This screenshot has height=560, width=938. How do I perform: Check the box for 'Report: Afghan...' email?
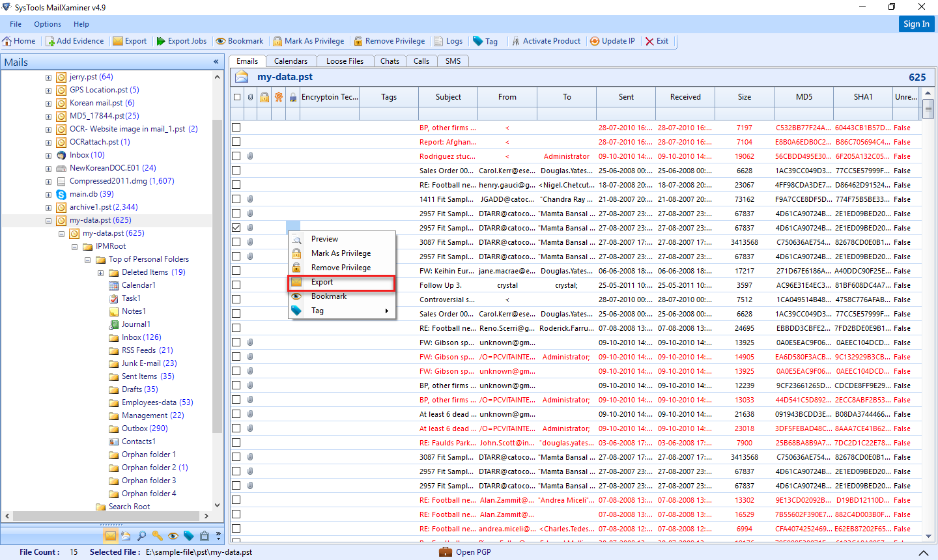coord(236,142)
